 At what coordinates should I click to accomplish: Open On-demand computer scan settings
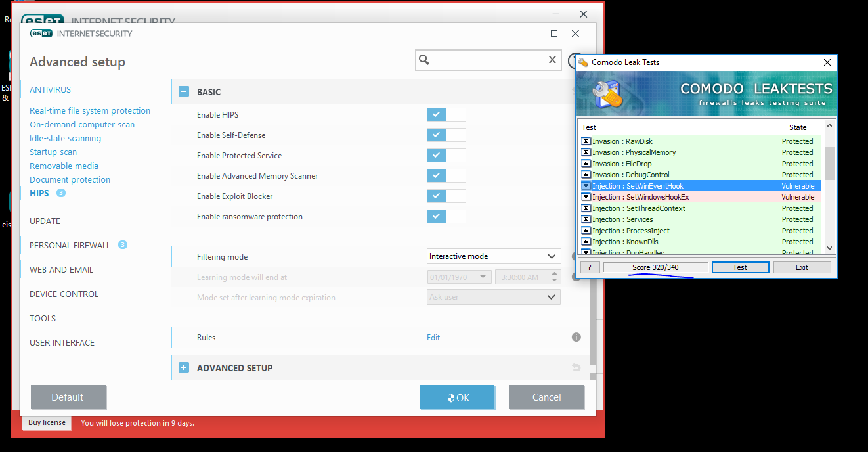point(82,124)
